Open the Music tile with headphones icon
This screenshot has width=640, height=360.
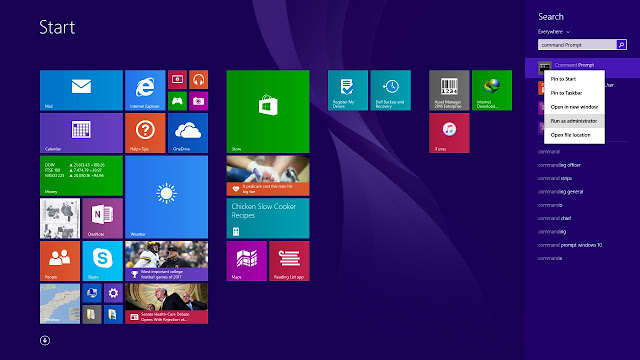click(x=198, y=80)
